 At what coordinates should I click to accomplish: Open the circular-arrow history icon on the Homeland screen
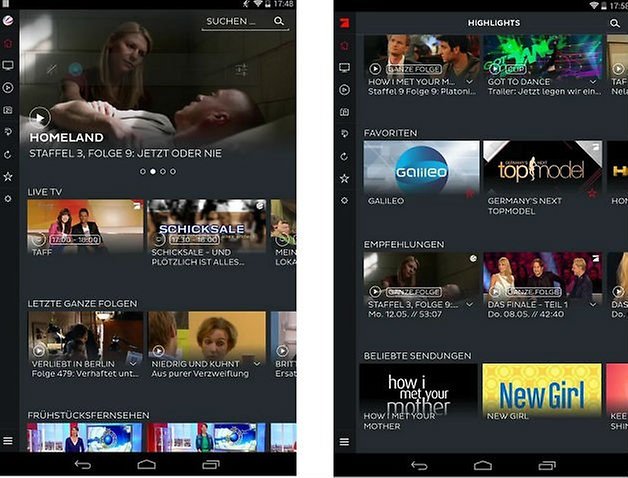[x=8, y=155]
